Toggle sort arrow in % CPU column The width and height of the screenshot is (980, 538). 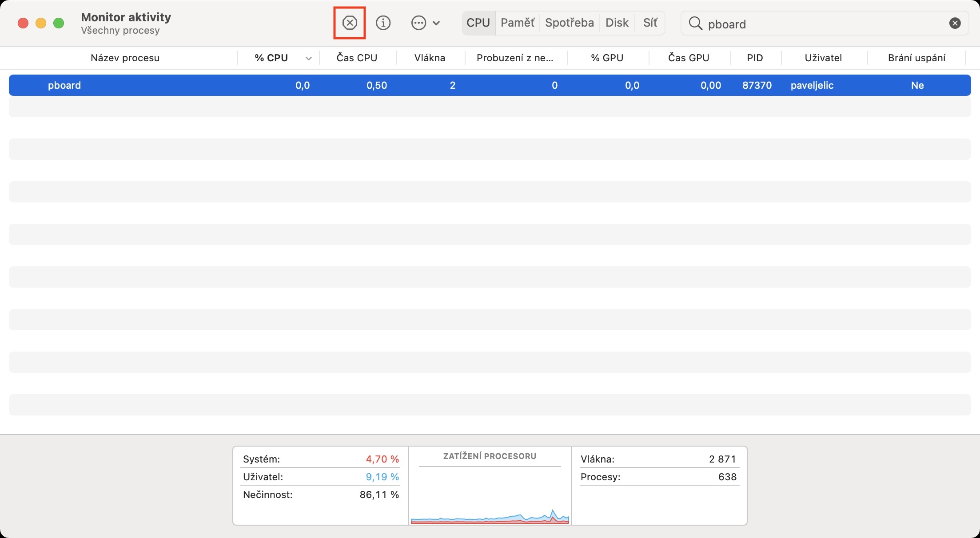tap(308, 58)
